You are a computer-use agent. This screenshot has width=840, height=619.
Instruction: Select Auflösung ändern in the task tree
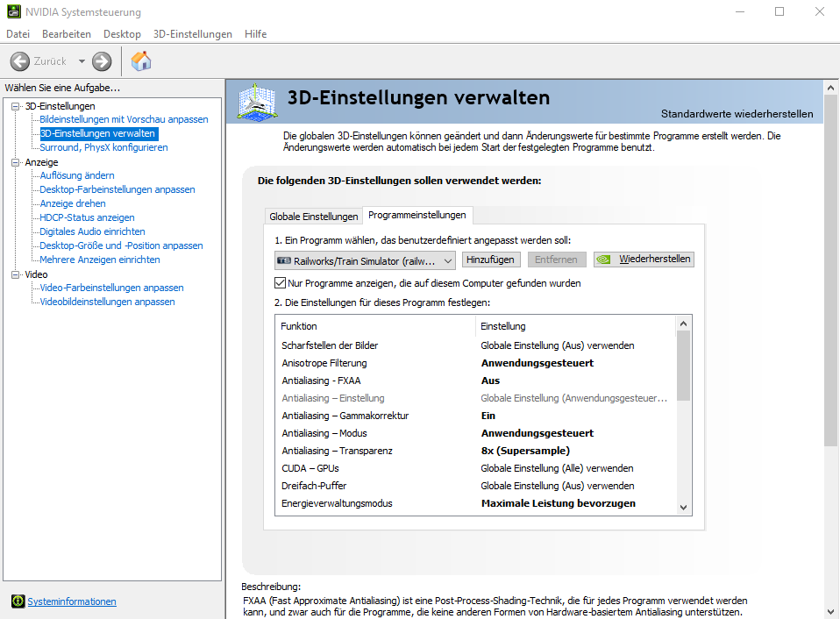tap(77, 175)
